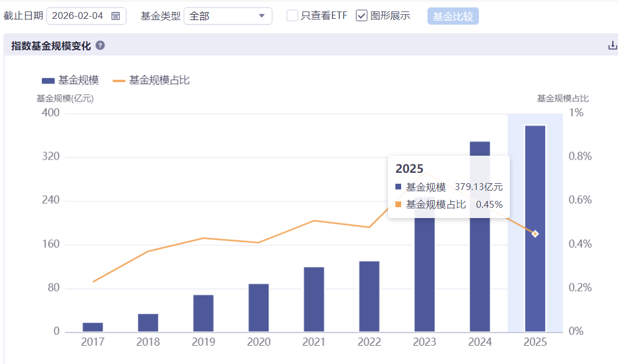Viewport: 618px width, 364px height.
Task: Expand dropdown arrow next to 全部
Action: tap(262, 16)
